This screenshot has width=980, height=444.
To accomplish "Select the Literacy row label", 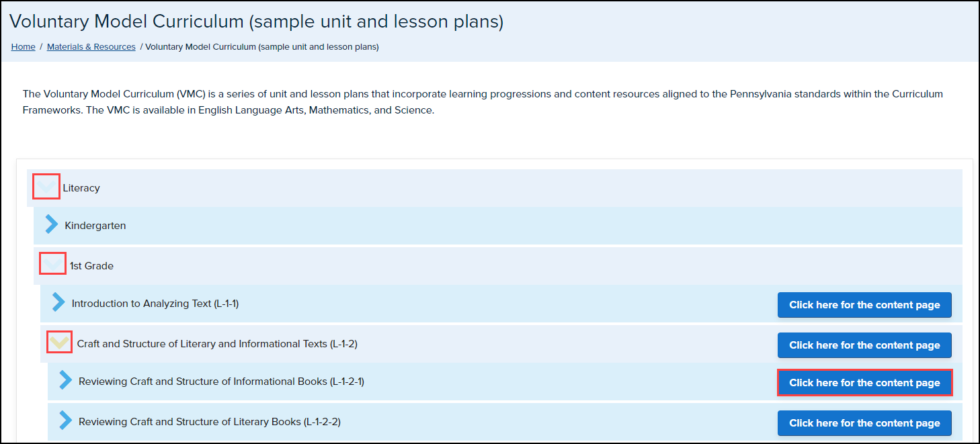I will pyautogui.click(x=81, y=188).
